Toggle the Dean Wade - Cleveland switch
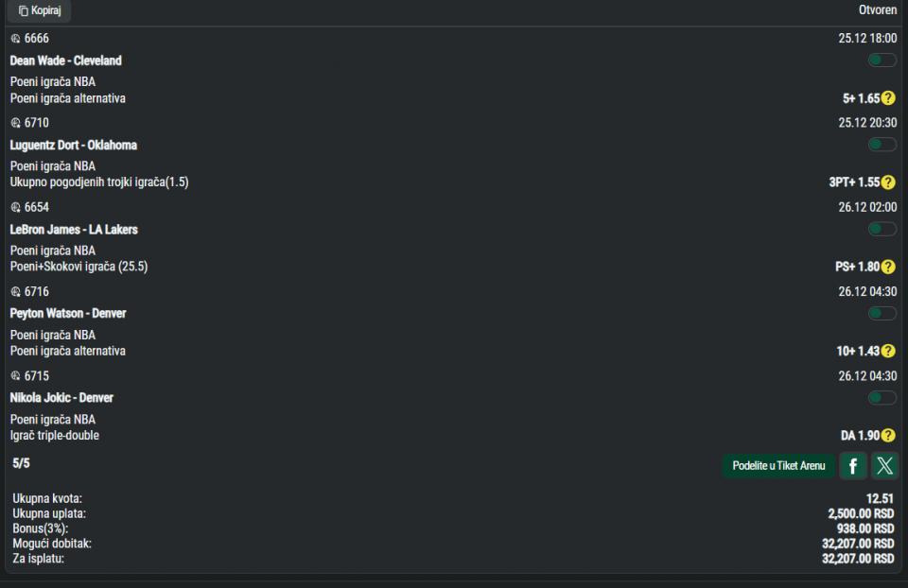The image size is (908, 588). point(882,61)
